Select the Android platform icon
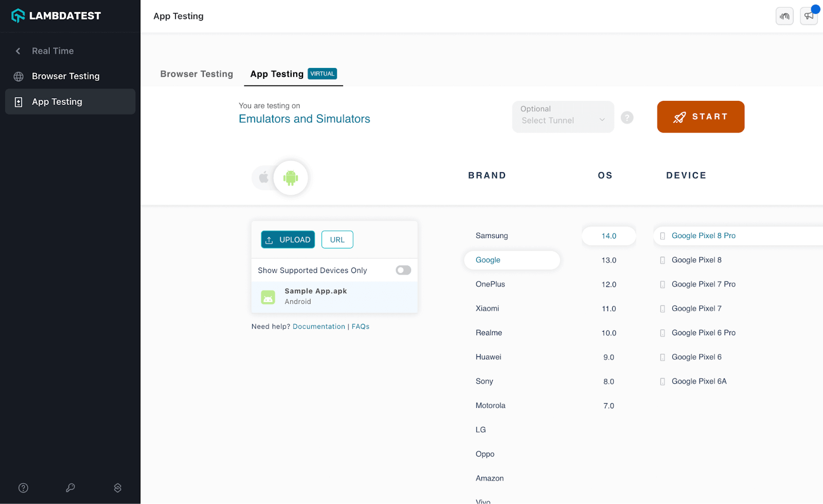This screenshot has height=504, width=823. coord(291,178)
